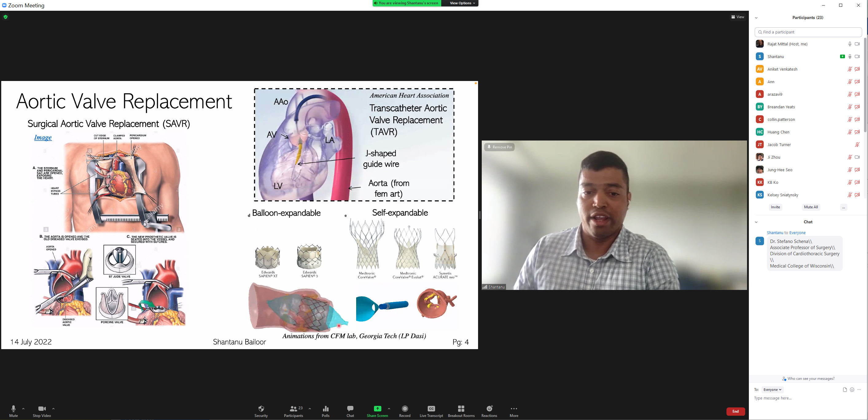Click Ji Zhou's profile avatar
Viewport: 868px width, 420px height.
[x=760, y=157]
